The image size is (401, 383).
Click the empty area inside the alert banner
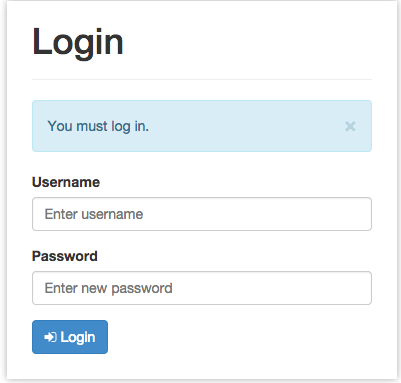click(247, 126)
